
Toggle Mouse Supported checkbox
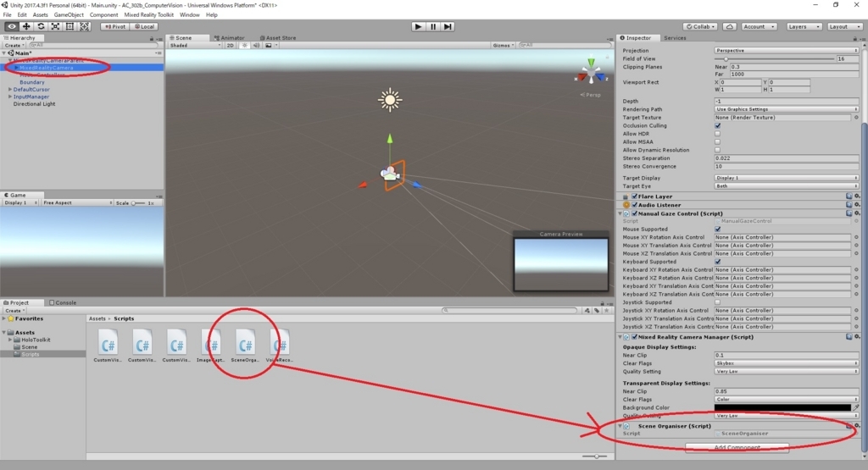coord(717,229)
